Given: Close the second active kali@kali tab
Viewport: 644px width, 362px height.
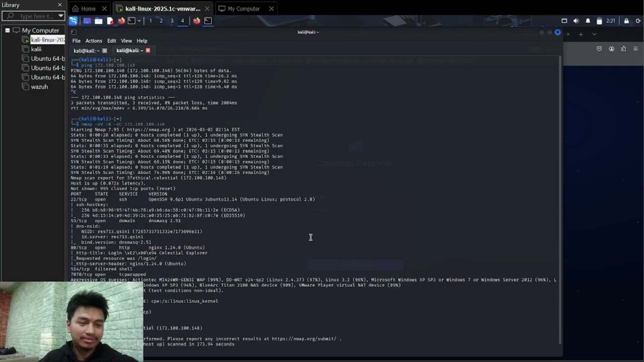Looking at the screenshot, I should tap(147, 50).
